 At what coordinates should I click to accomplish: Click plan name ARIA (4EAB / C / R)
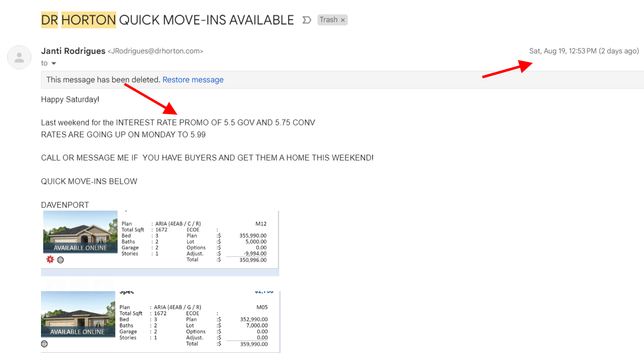tap(178, 224)
